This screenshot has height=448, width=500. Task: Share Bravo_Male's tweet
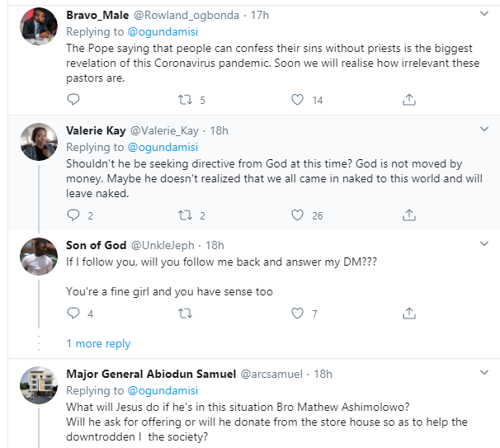point(408,100)
